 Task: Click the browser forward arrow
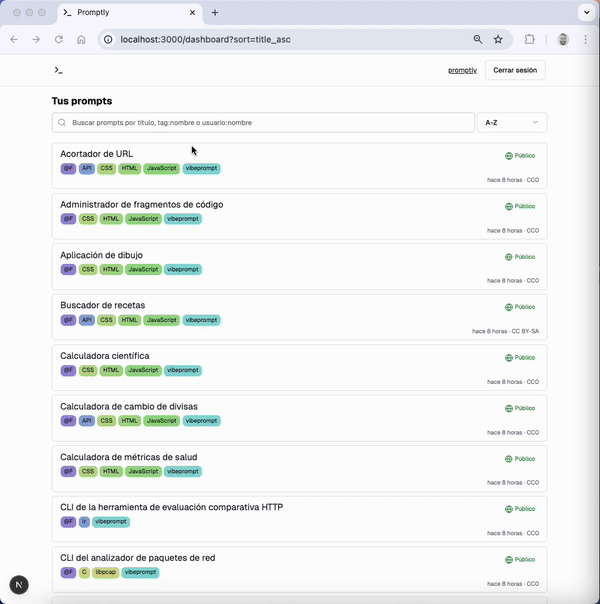[x=36, y=39]
